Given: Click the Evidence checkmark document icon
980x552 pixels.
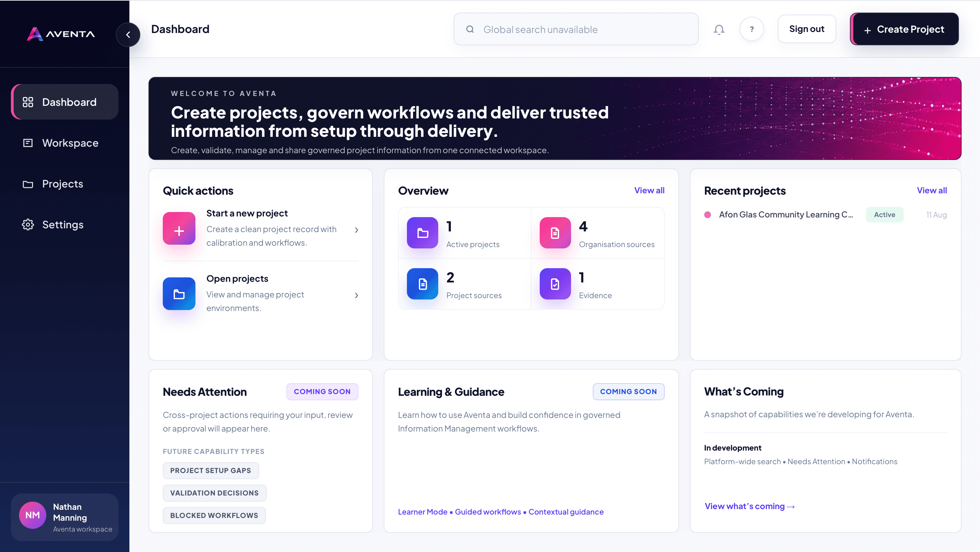Looking at the screenshot, I should point(555,284).
